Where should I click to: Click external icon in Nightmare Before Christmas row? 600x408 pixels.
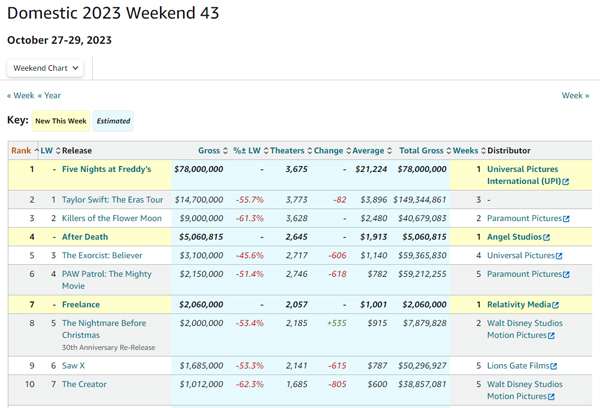[551, 336]
